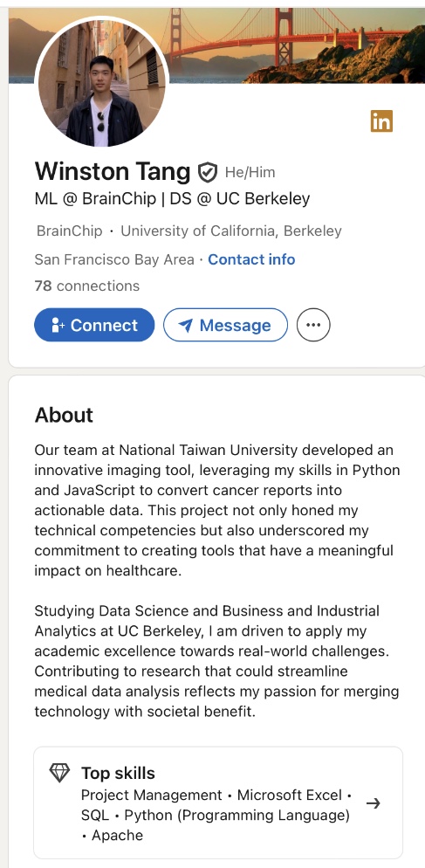Click the person-plus icon in Connect
This screenshot has height=868, width=425.
(x=58, y=326)
